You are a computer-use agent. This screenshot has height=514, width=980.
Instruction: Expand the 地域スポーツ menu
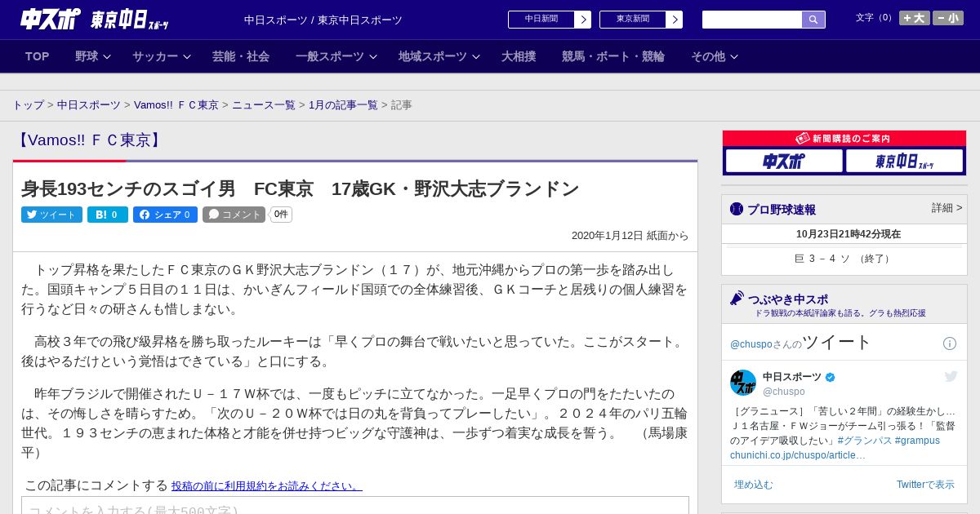(439, 56)
